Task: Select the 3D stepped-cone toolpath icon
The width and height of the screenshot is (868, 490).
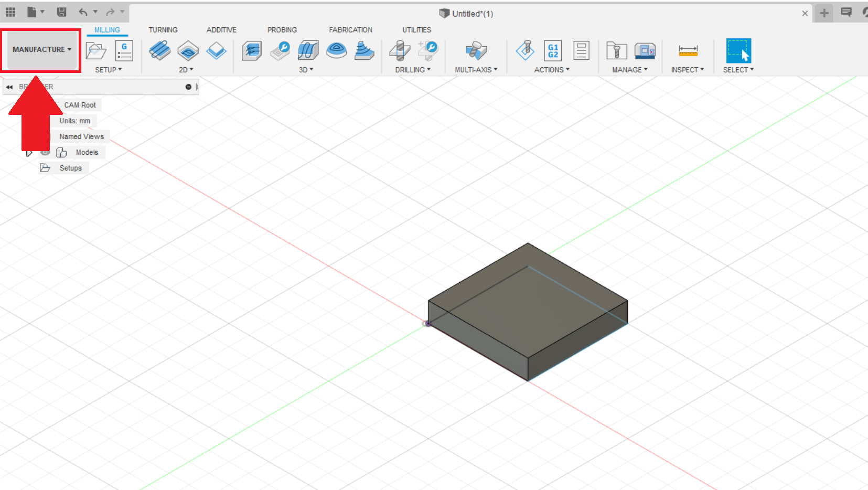Action: (365, 51)
